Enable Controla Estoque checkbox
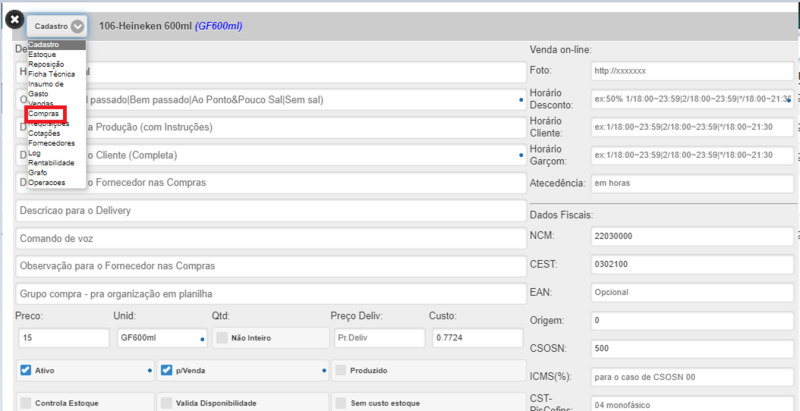The height and width of the screenshot is (411, 800). [x=26, y=403]
